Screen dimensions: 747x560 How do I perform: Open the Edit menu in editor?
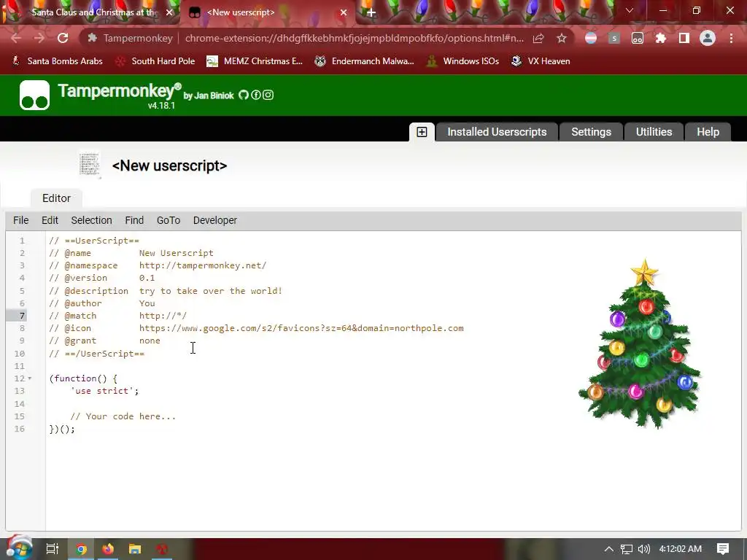[50, 220]
